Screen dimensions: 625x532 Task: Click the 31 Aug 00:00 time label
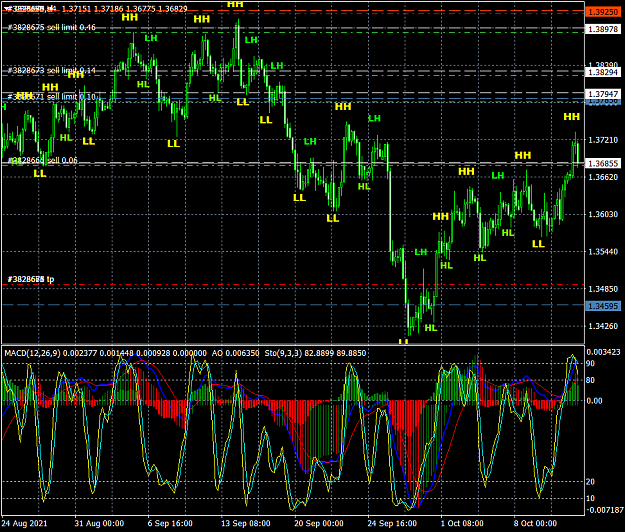point(99,523)
